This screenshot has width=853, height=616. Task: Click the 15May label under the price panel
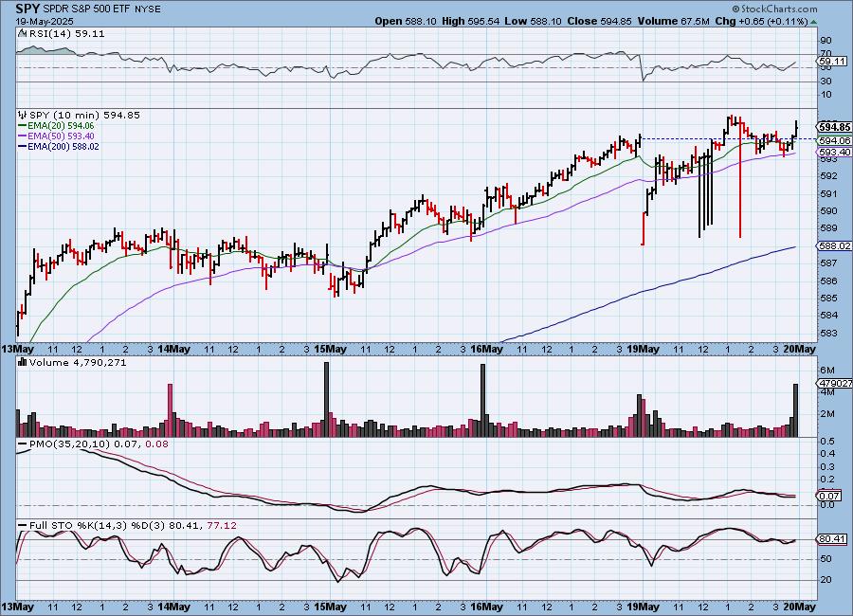[x=330, y=349]
